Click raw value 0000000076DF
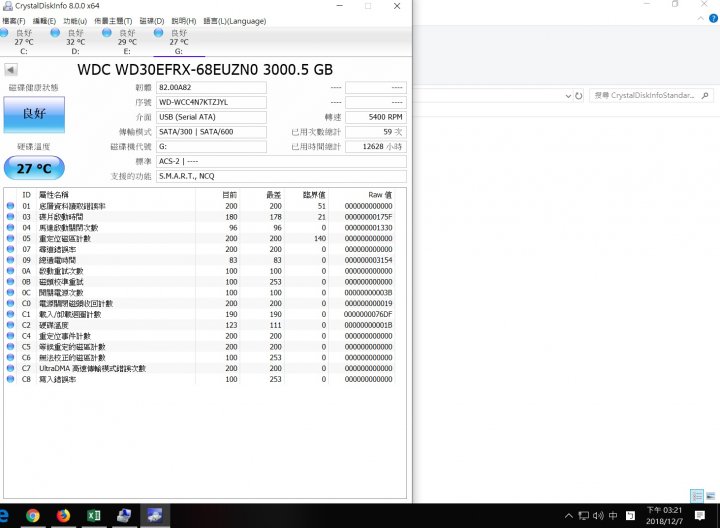Viewport: 720px width, 528px height. pyautogui.click(x=368, y=314)
